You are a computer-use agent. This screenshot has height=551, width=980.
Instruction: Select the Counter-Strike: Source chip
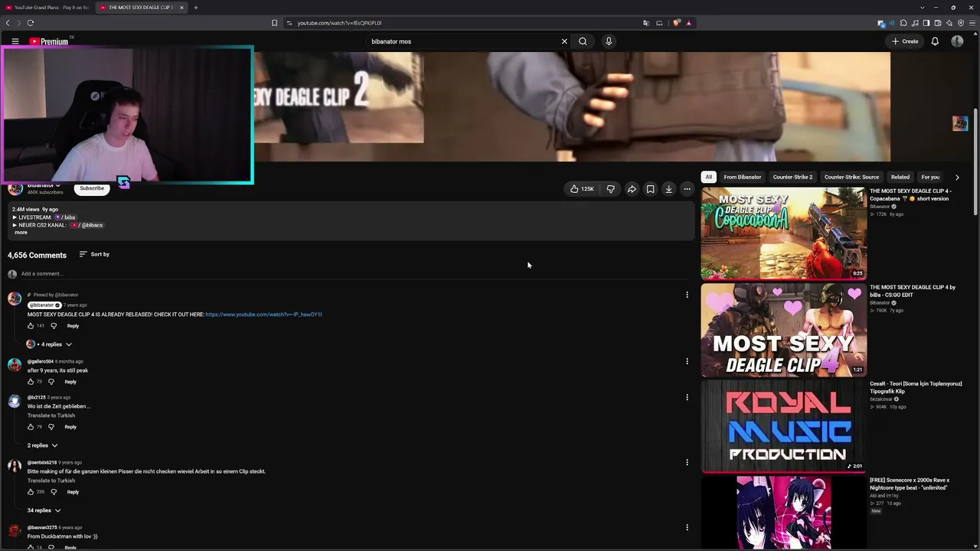click(851, 178)
